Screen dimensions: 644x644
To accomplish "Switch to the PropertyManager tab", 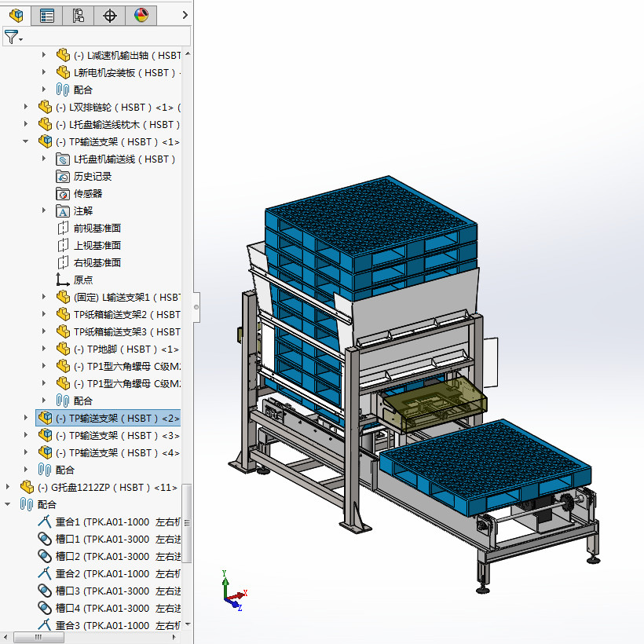I will [x=47, y=16].
